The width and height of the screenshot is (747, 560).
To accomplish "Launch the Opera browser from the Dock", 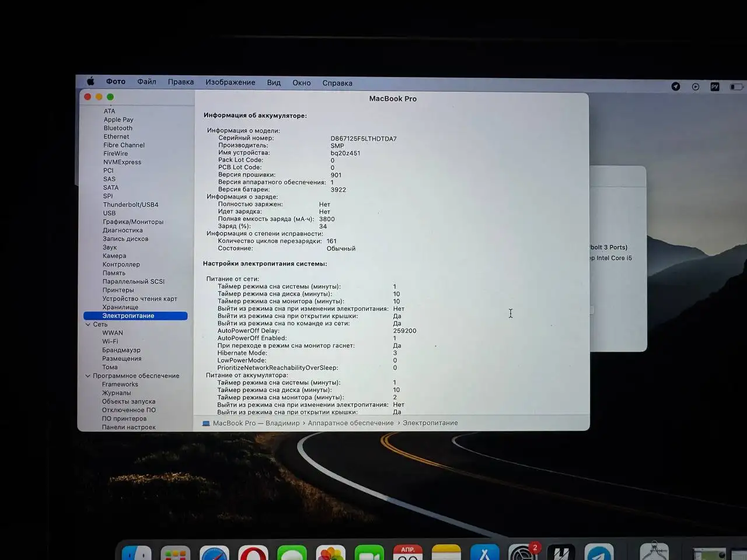I will (x=253, y=553).
